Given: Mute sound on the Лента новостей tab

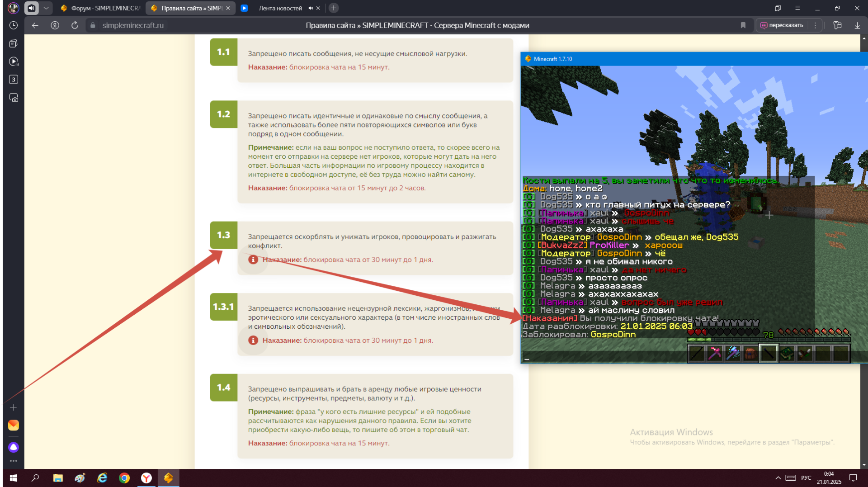Looking at the screenshot, I should coord(311,8).
